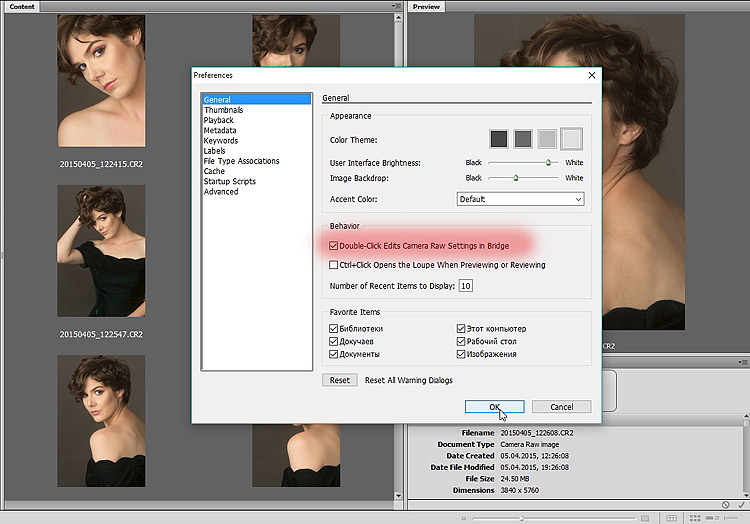
Task: Open the Accent Color dropdown
Action: [519, 199]
